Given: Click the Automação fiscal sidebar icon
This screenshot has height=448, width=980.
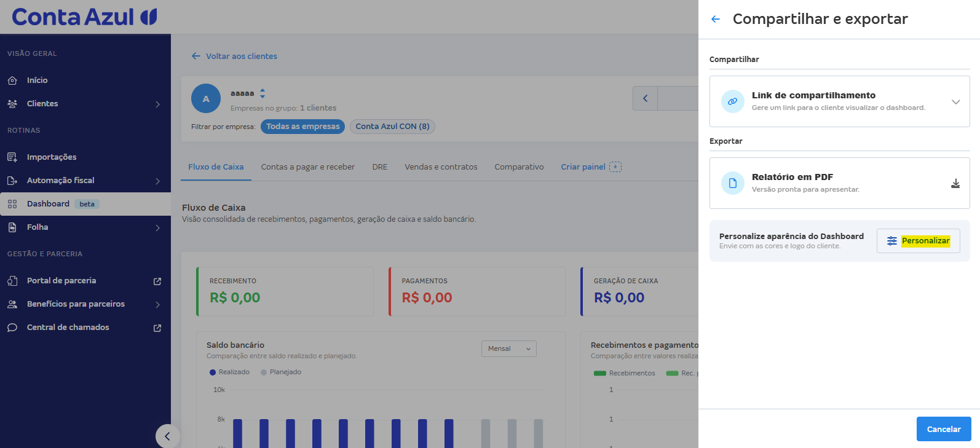Looking at the screenshot, I should (12, 181).
